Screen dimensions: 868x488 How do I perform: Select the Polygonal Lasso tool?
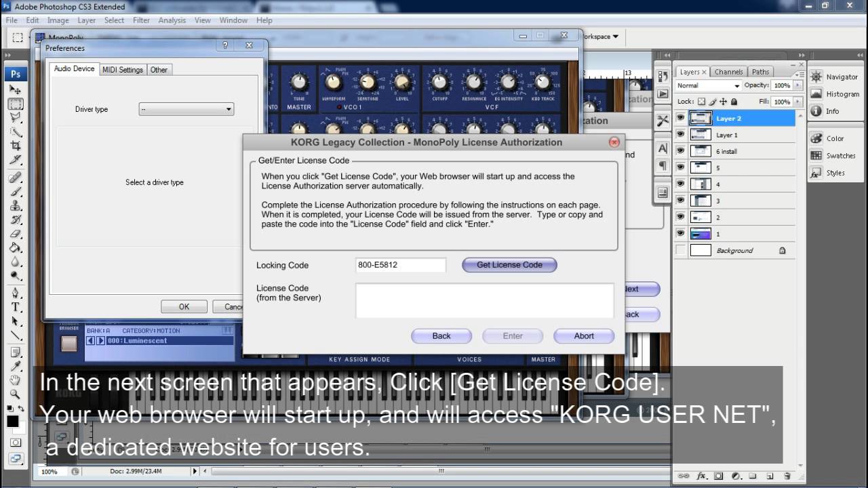(x=16, y=118)
